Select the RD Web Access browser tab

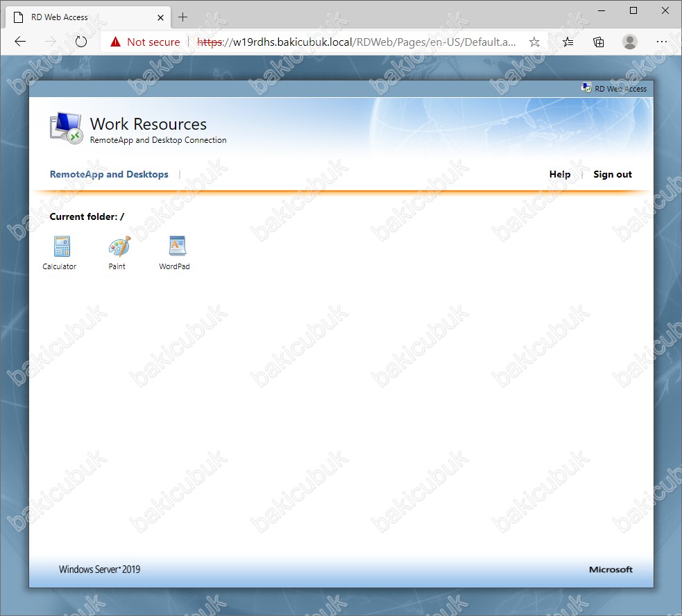pos(87,17)
